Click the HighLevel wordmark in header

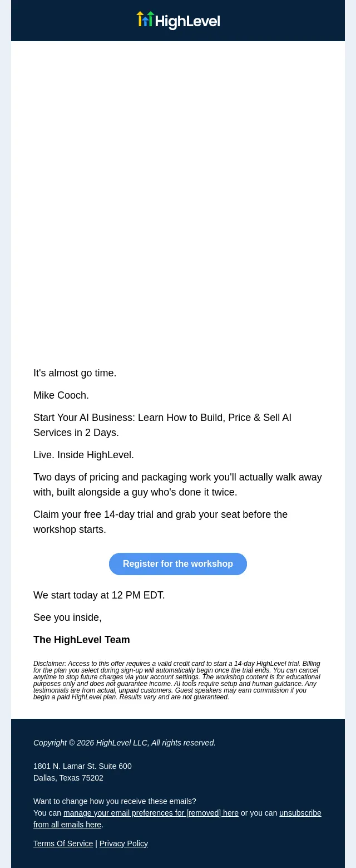click(187, 22)
